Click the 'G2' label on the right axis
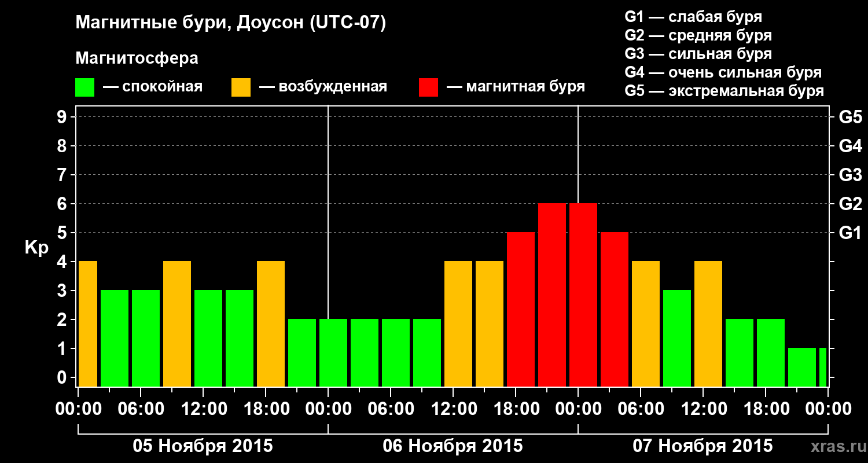This screenshot has height=463, width=868. point(850,204)
